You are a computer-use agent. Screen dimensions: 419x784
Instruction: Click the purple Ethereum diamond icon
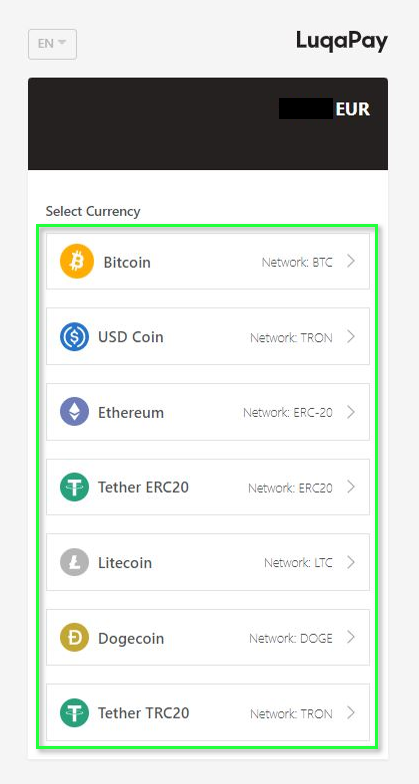pos(74,412)
